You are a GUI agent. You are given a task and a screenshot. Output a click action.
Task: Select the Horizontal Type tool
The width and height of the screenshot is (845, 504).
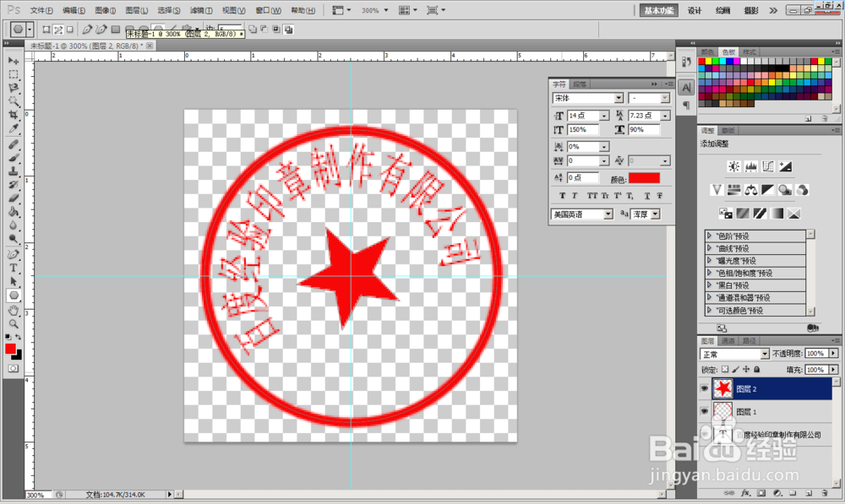[x=14, y=268]
